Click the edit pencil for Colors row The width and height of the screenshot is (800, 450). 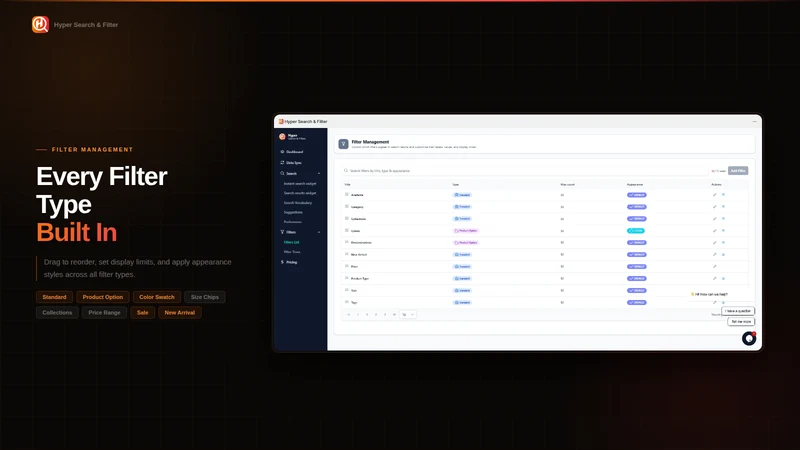pyautogui.click(x=714, y=231)
